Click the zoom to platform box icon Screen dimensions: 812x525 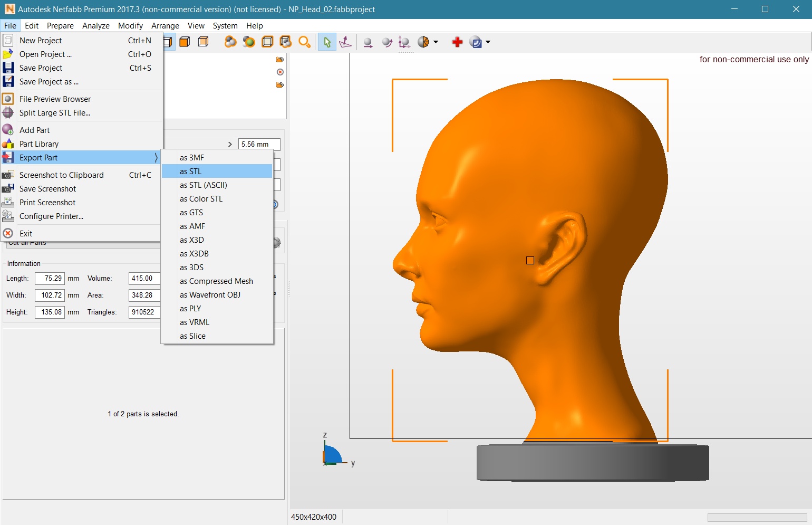(x=267, y=42)
